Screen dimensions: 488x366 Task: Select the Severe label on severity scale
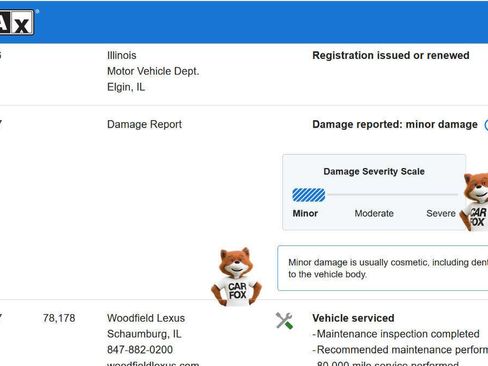(441, 213)
